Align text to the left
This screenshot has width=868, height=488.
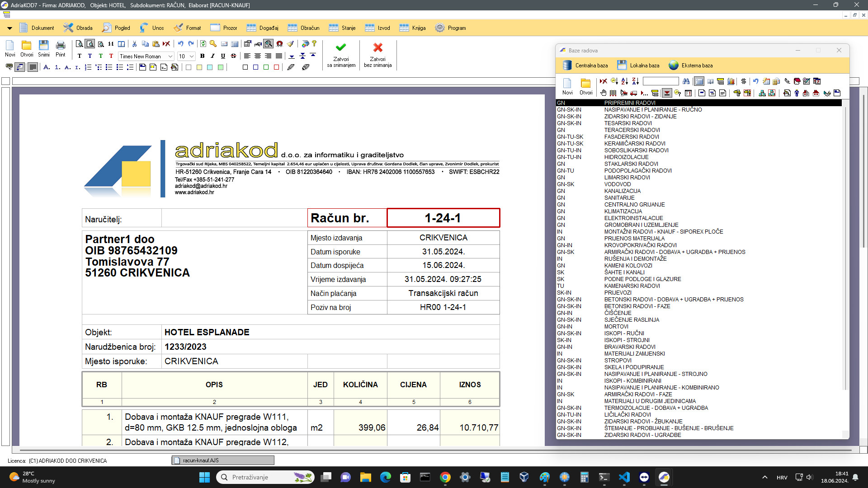tap(247, 56)
